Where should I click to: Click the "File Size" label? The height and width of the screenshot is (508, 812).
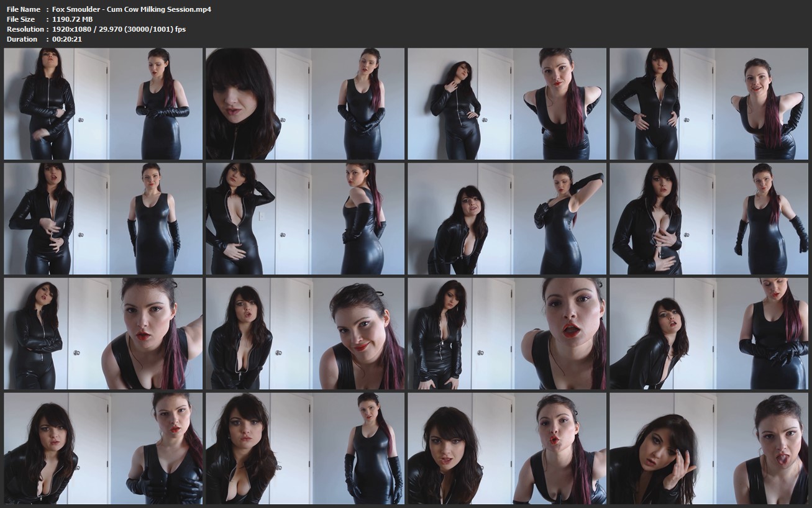click(x=21, y=19)
